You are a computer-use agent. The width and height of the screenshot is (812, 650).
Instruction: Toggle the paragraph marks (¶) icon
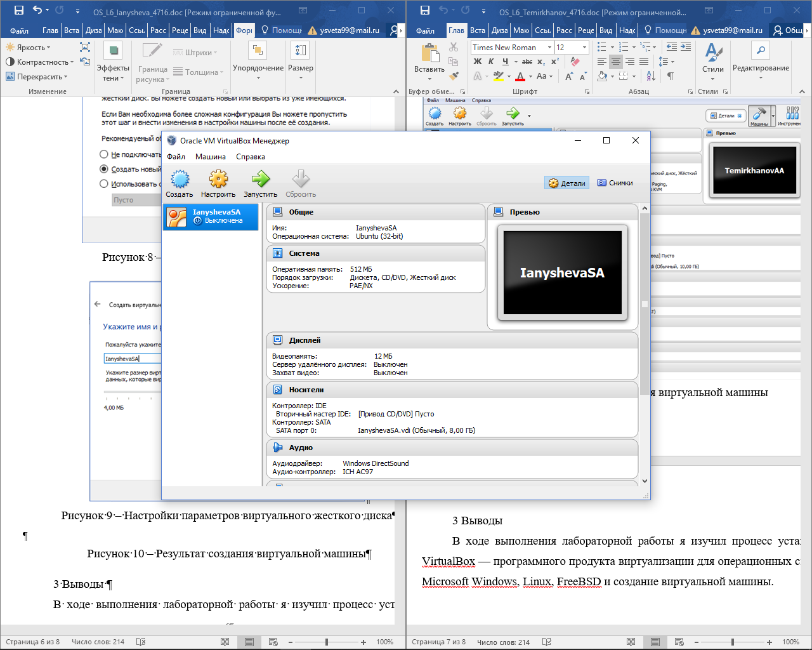[671, 76]
